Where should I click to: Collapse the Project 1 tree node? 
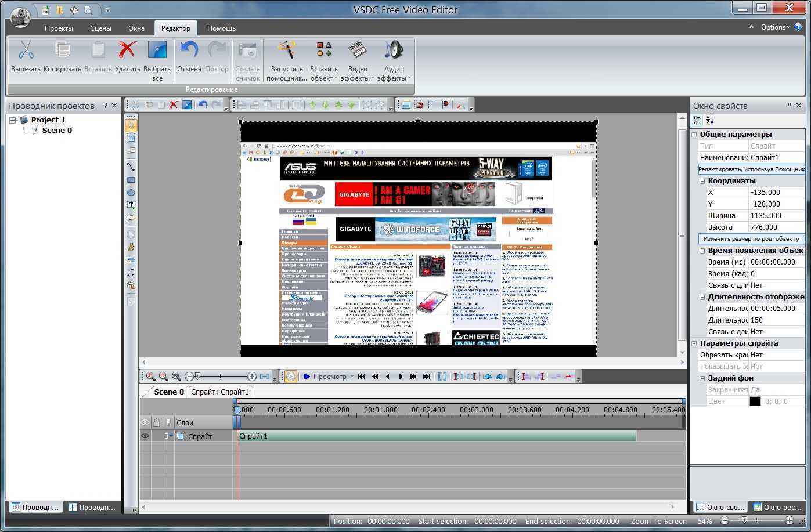pos(13,120)
